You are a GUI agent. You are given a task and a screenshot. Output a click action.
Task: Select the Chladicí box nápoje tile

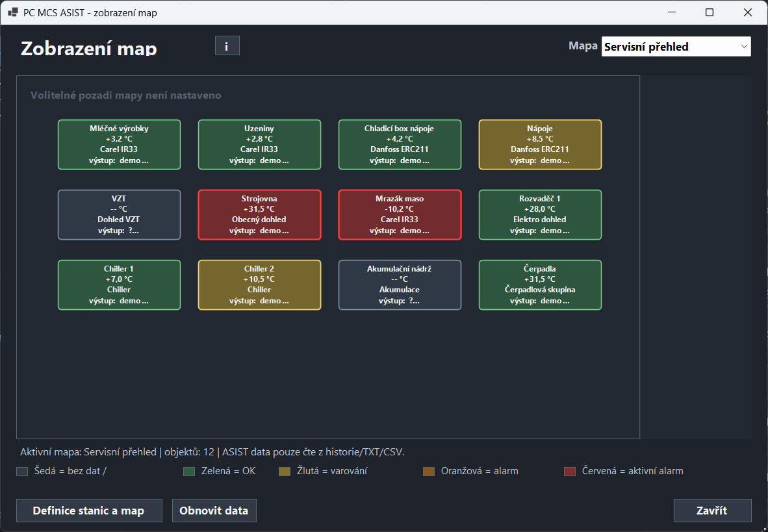point(400,144)
